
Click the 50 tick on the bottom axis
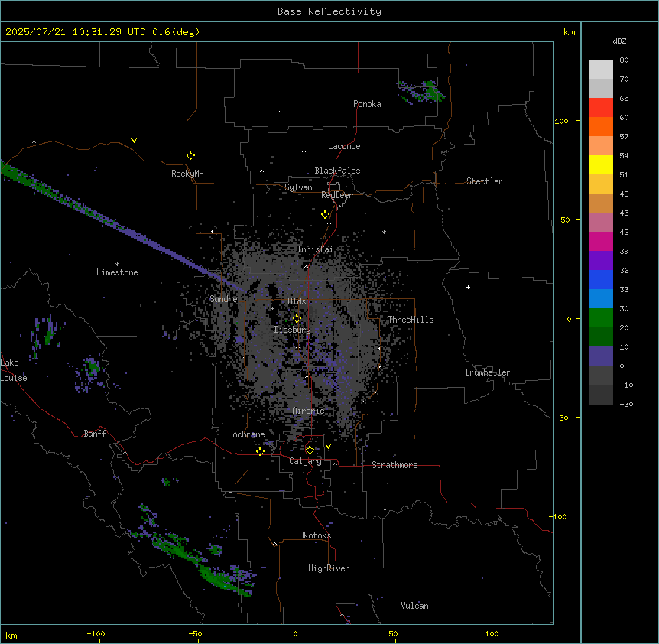[393, 633]
